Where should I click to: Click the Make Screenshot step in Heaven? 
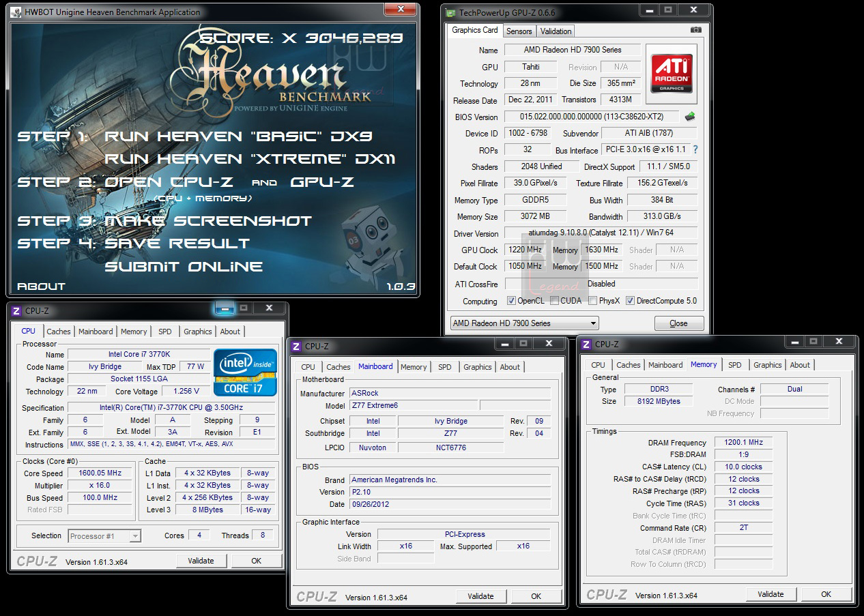coord(208,221)
